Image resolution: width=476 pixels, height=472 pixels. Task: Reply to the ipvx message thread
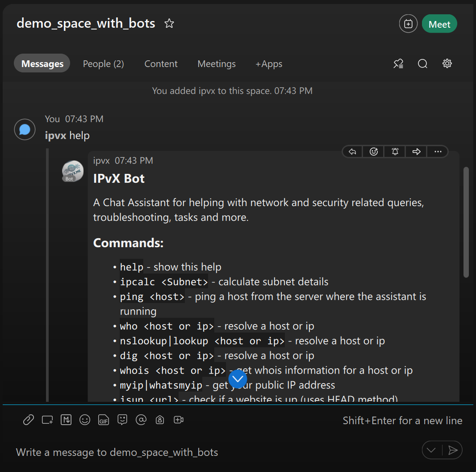(352, 152)
